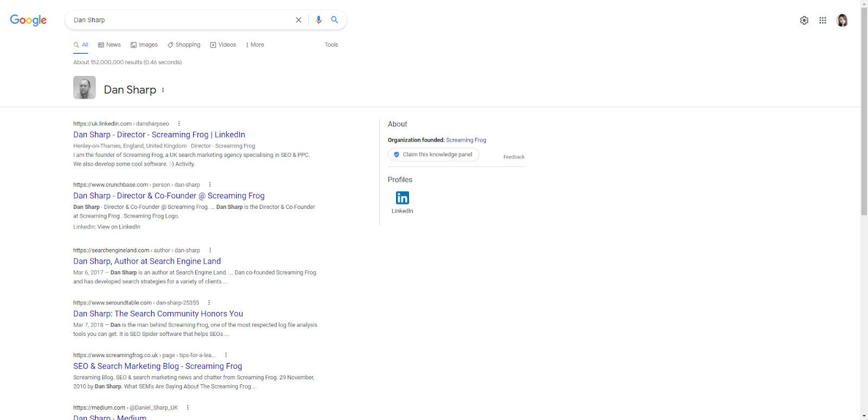
Task: Click the 'About 152,000,000 results' text
Action: (127, 62)
